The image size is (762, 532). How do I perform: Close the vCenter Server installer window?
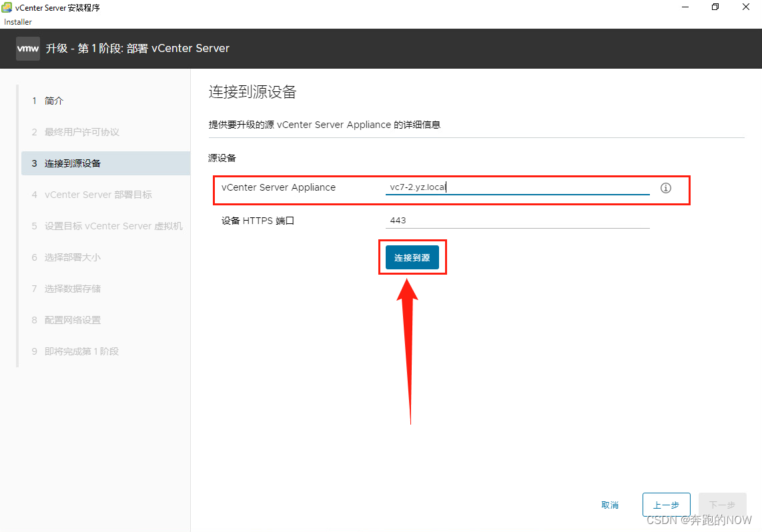tap(746, 7)
